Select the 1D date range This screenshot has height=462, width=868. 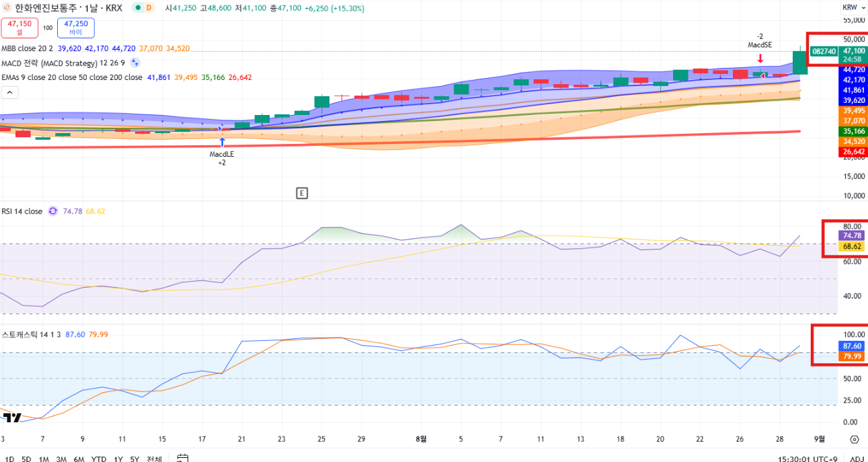9,459
